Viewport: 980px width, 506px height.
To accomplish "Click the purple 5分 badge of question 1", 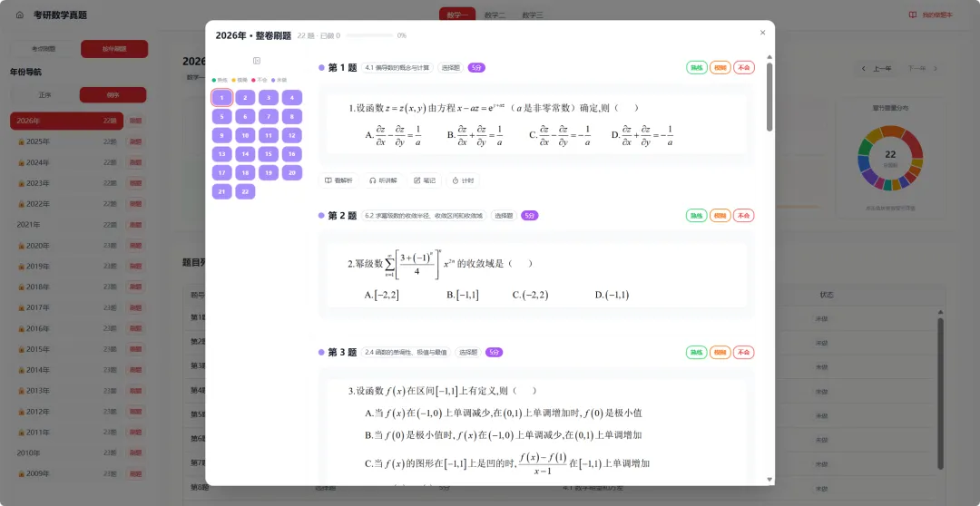I will pyautogui.click(x=476, y=67).
